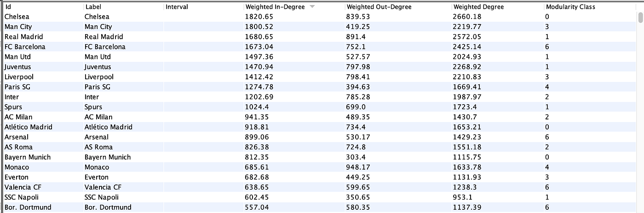644x213 pixels.
Task: Select weighted degree value 1987.97
Action: [468, 97]
